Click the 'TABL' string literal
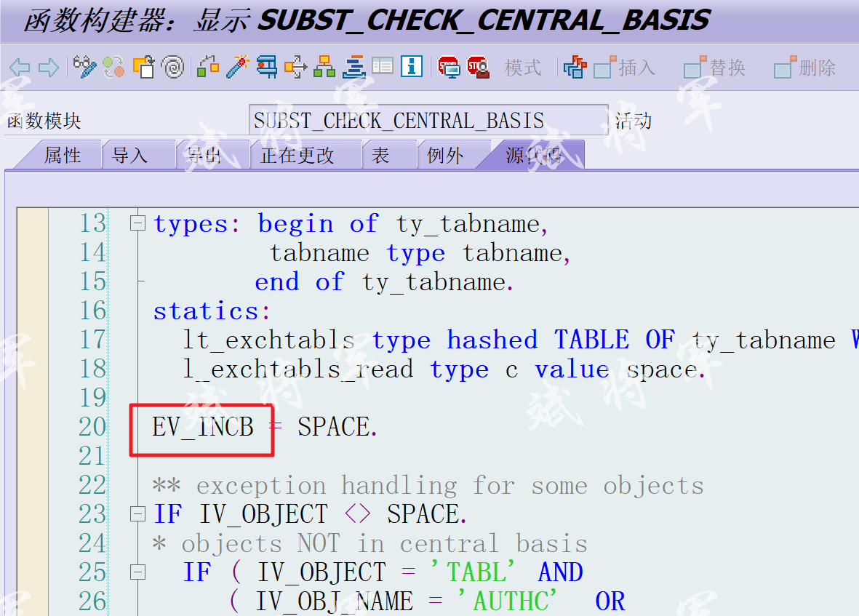 [x=473, y=572]
